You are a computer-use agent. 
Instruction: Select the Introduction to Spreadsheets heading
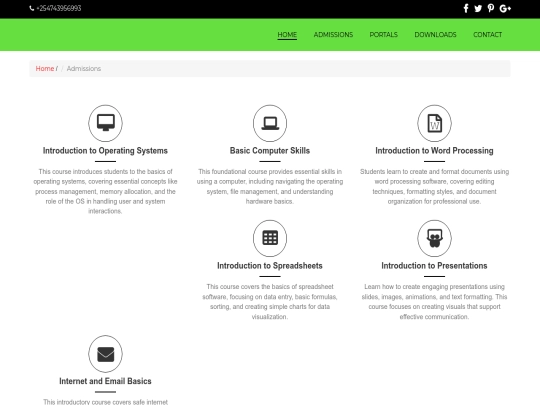point(270,266)
